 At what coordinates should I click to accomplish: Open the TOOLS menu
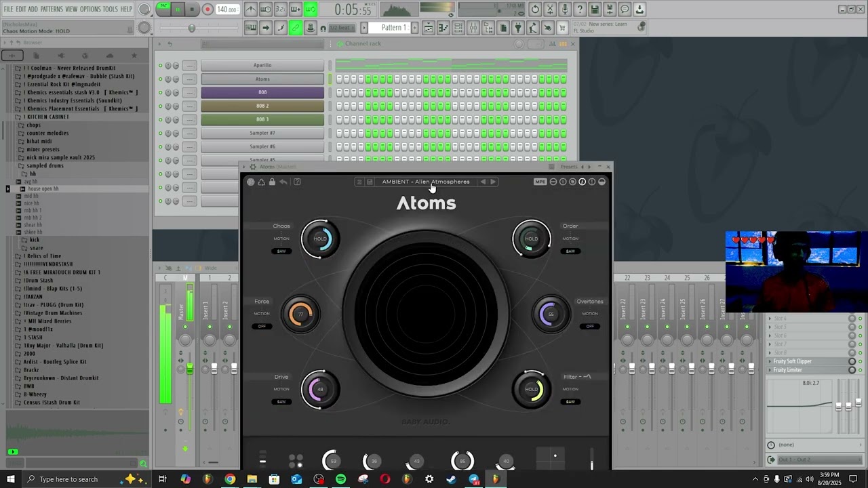click(111, 9)
